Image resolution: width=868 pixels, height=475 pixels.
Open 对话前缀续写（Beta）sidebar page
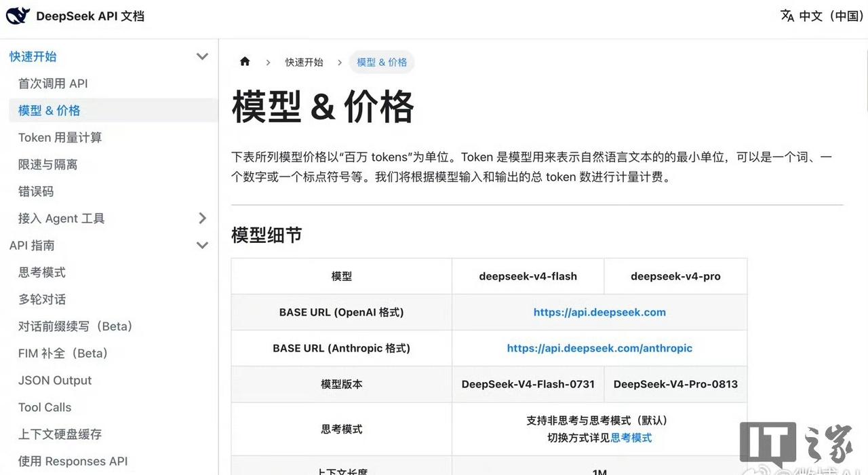point(75,326)
